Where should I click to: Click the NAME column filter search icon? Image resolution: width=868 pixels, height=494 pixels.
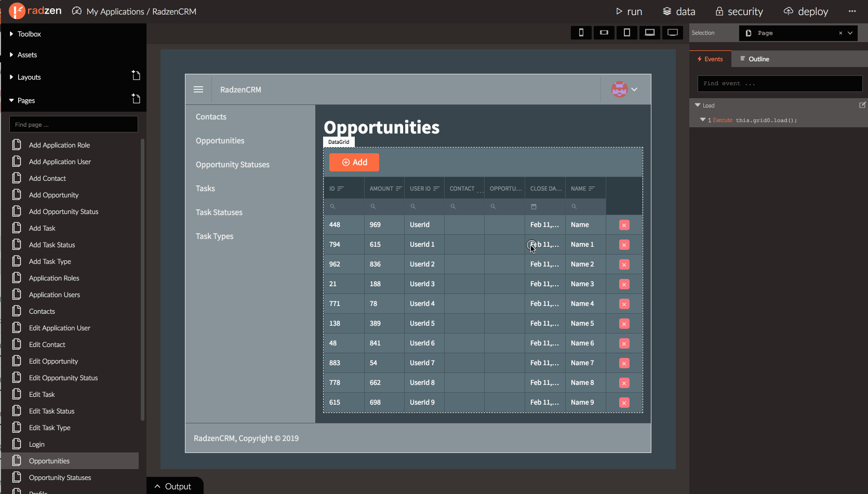[x=574, y=206]
